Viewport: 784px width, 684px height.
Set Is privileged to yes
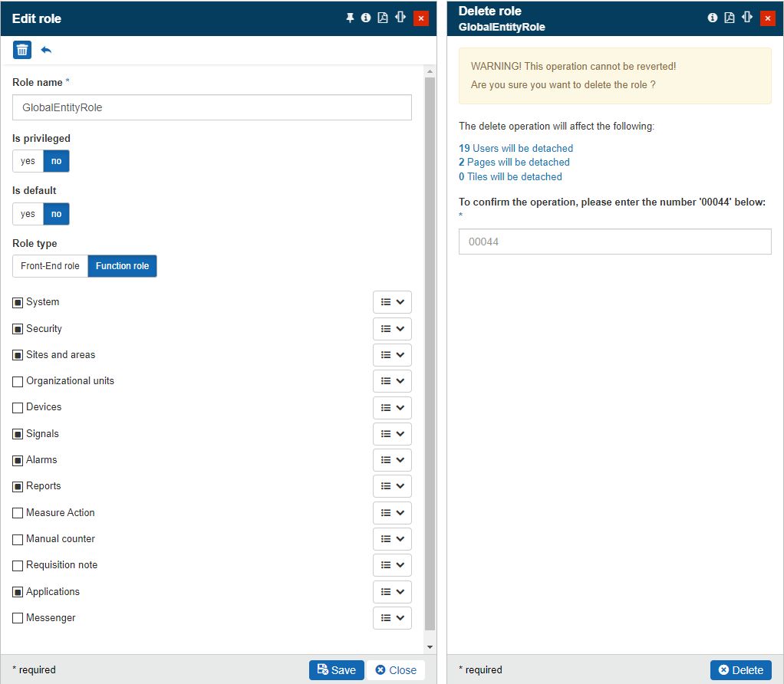pyautogui.click(x=28, y=161)
